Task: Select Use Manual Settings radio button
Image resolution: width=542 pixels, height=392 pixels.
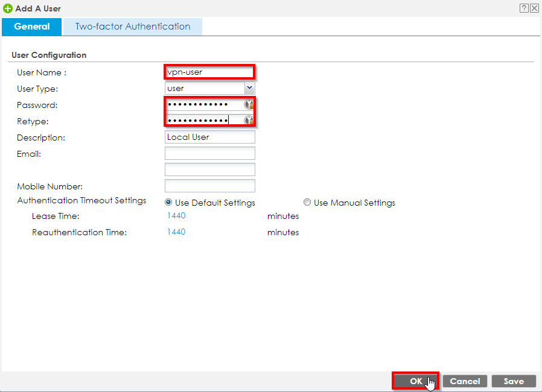Action: [307, 203]
